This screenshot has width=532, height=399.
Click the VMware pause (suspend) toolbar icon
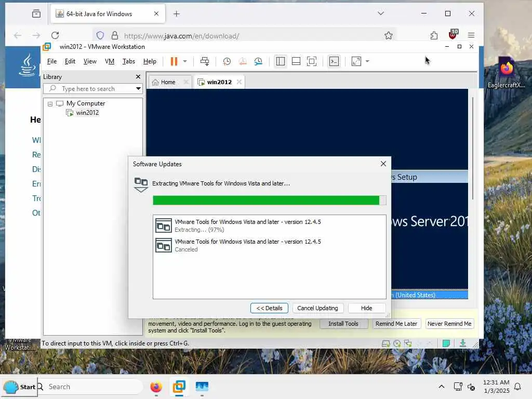(x=174, y=61)
